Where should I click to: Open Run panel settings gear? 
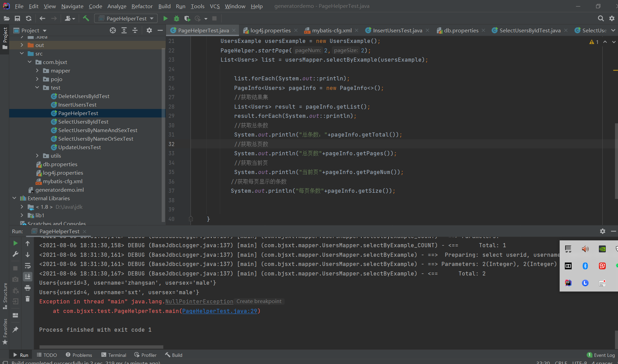[603, 231]
